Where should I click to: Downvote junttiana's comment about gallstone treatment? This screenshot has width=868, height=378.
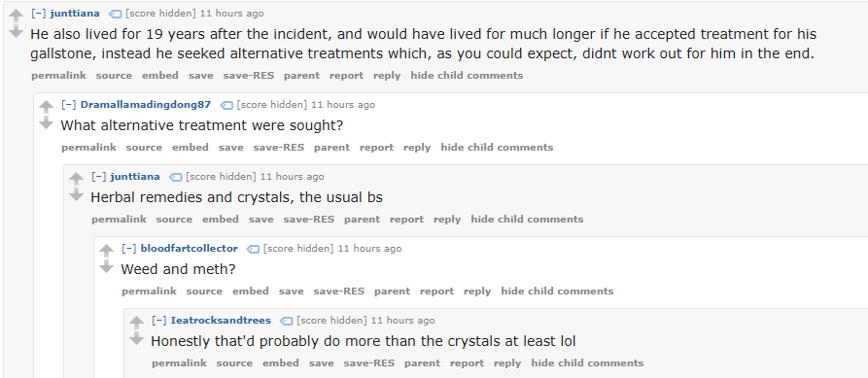pyautogui.click(x=17, y=31)
